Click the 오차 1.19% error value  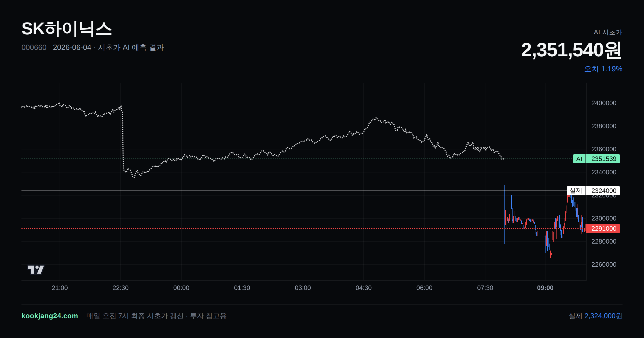(603, 69)
